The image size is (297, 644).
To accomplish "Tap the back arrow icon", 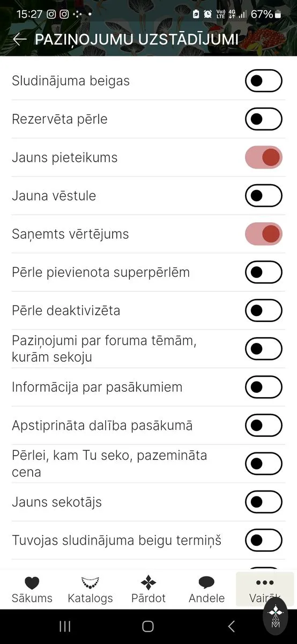I will tap(20, 39).
